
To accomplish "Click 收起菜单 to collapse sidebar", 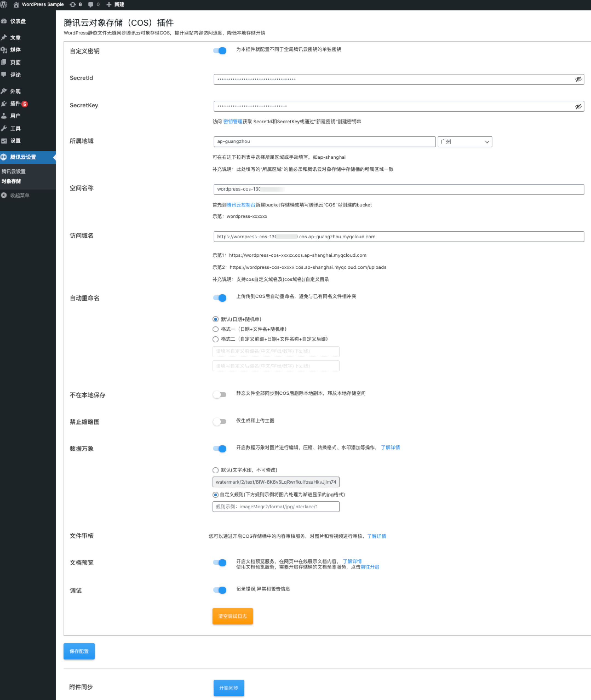I will pyautogui.click(x=20, y=195).
